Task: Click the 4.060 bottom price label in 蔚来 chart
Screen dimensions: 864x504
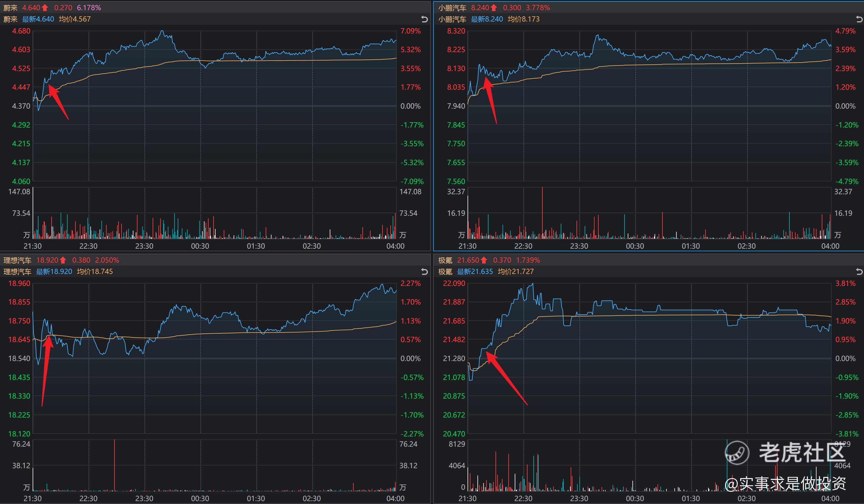Action: [x=21, y=181]
